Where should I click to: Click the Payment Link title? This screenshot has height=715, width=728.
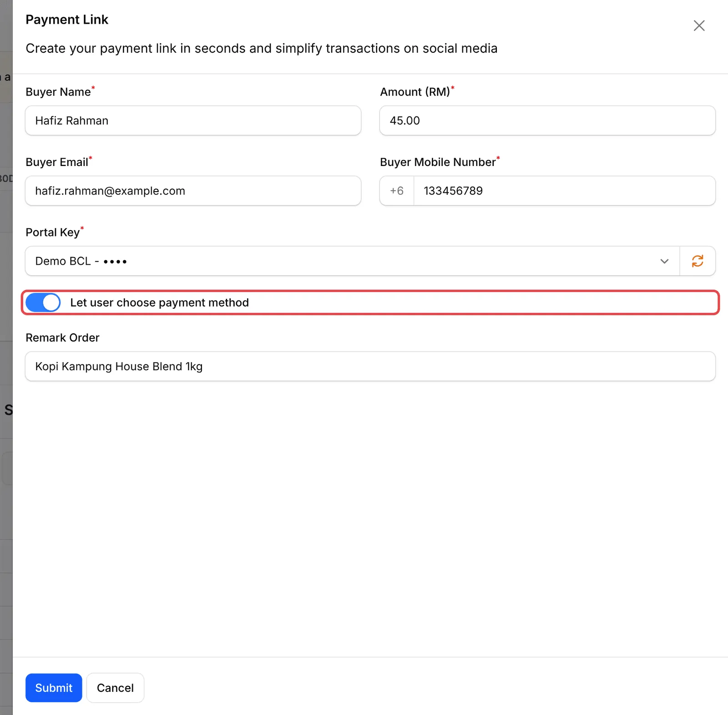67,20
